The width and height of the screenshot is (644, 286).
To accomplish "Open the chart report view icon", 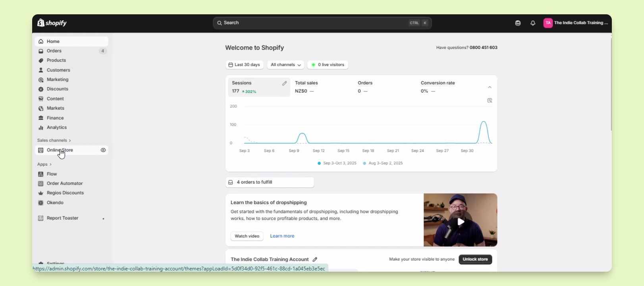I will tap(490, 100).
